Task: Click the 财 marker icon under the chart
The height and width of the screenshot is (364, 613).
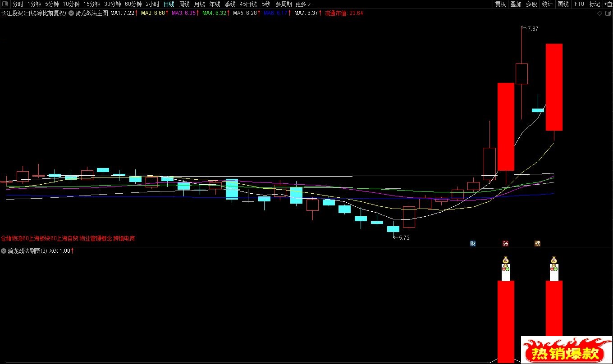Action: [473, 244]
